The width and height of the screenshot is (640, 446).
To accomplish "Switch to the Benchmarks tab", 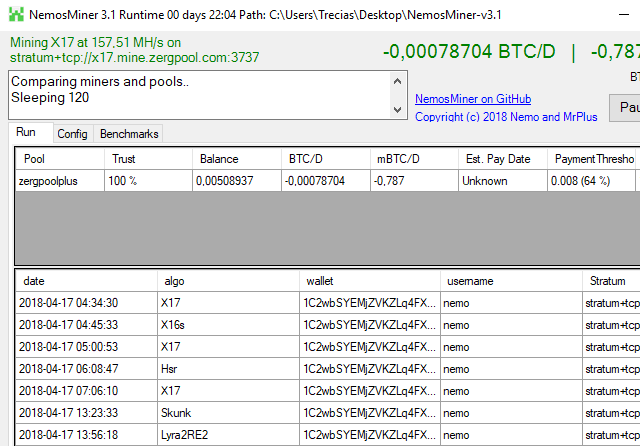I will point(129,134).
